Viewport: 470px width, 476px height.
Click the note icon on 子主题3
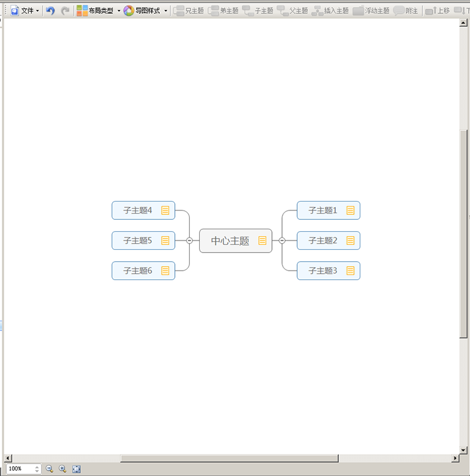[x=350, y=271]
